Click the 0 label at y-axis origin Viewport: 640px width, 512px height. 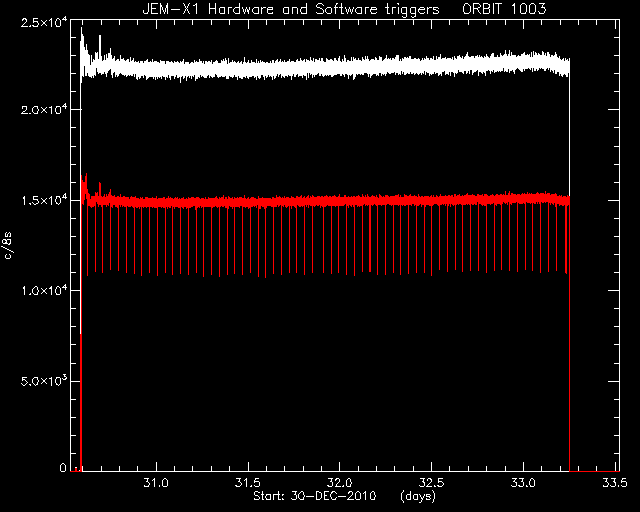tap(62, 467)
